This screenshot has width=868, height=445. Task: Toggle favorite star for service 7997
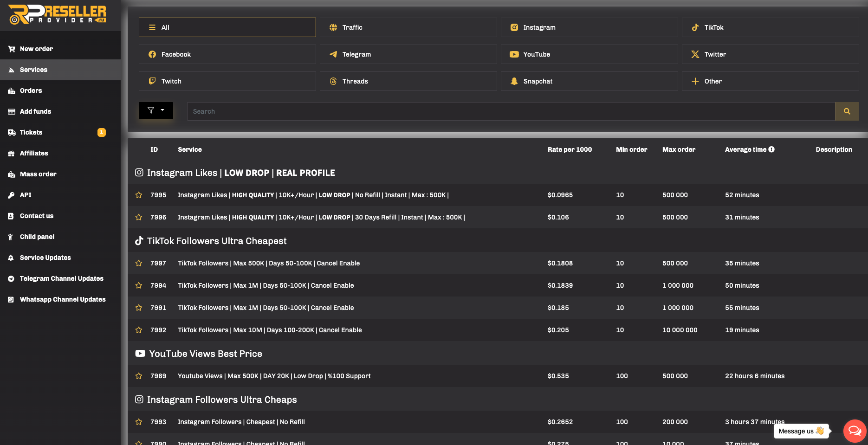coord(139,263)
